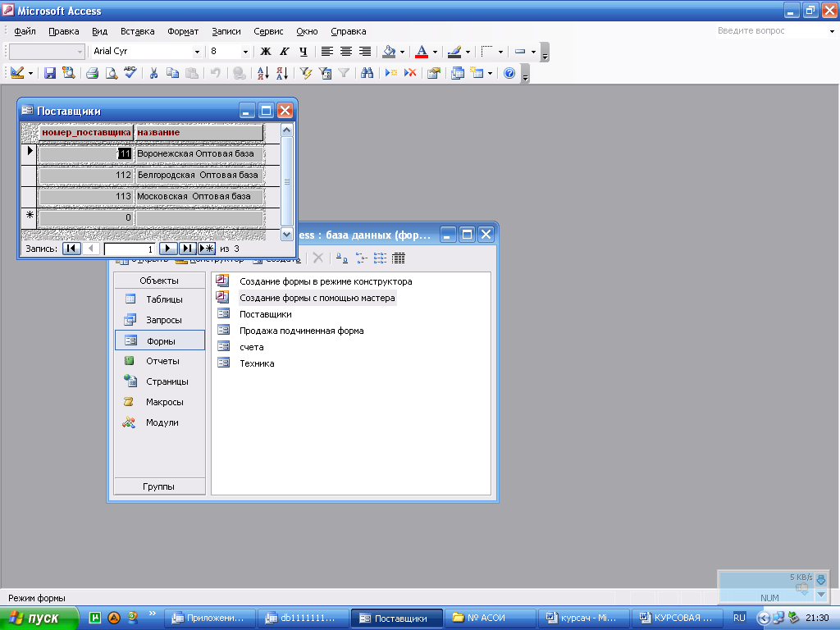Switch database window to List view
This screenshot has height=630, width=840.
pos(381,258)
